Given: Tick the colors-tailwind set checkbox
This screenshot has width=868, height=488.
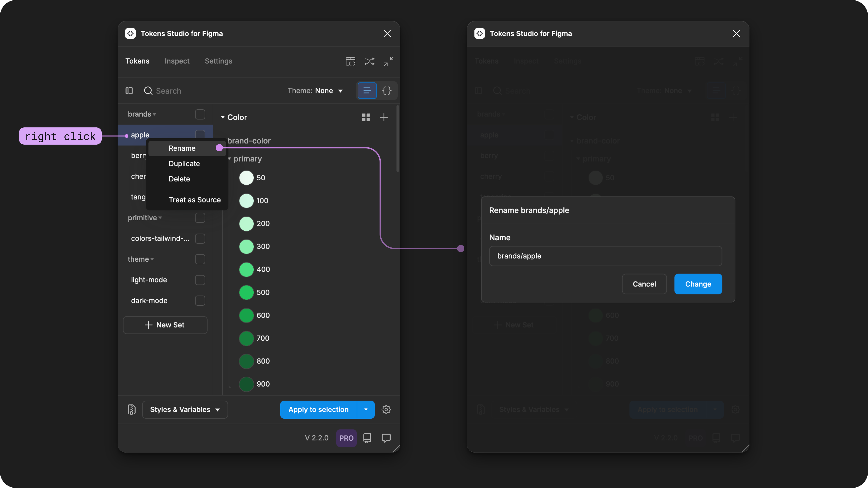Looking at the screenshot, I should click(x=200, y=238).
